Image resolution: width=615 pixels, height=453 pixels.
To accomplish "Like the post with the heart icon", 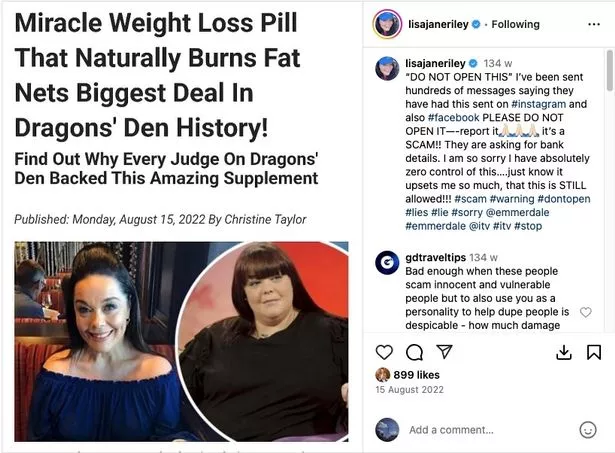I will point(384,352).
